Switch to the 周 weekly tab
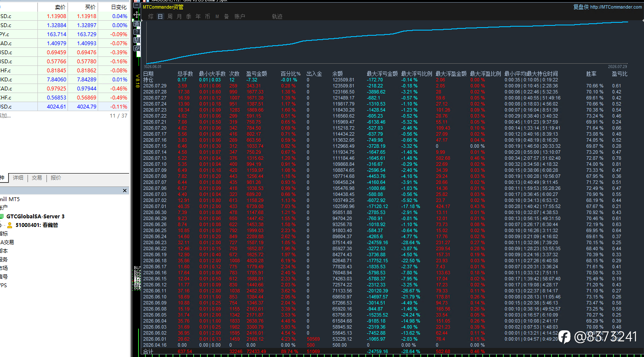This screenshot has height=357, width=644. point(169,16)
